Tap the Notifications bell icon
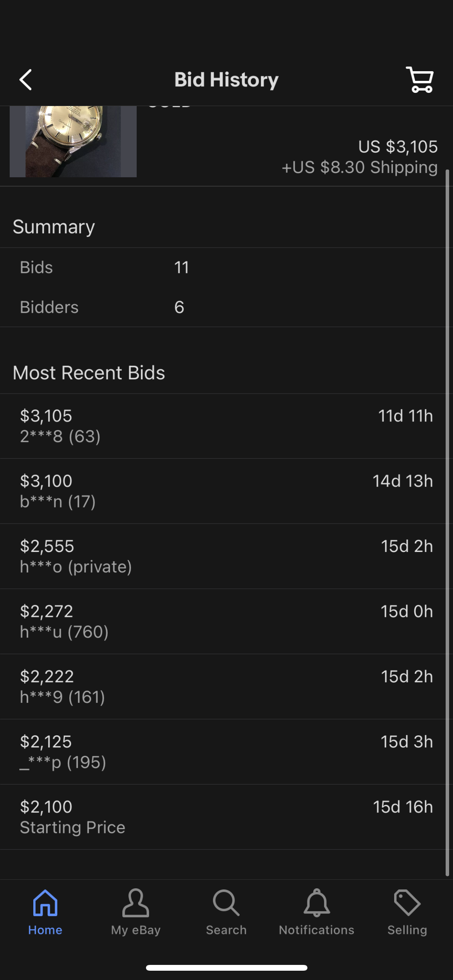The width and height of the screenshot is (453, 980). [317, 903]
